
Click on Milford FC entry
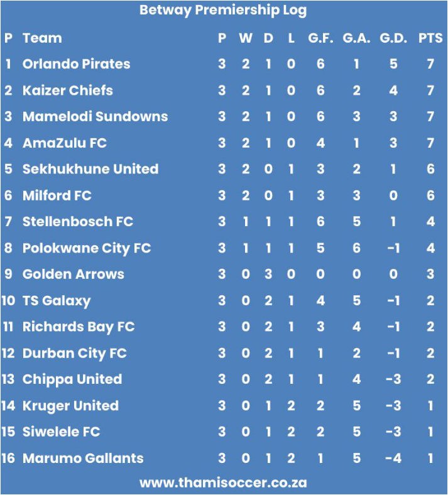57,196
